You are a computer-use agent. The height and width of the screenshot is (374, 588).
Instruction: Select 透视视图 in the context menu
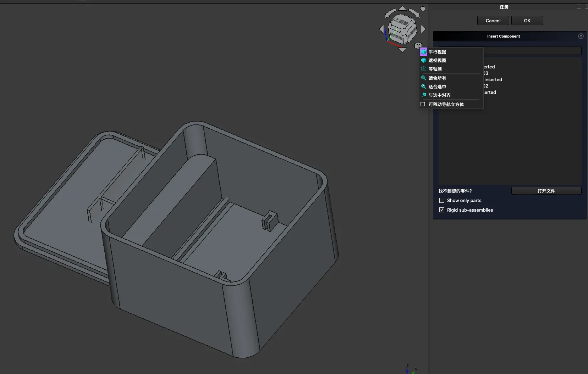(437, 60)
